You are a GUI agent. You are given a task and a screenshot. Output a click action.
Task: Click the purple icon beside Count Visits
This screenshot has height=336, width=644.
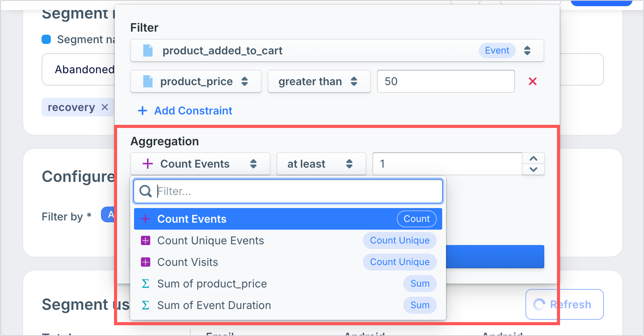pyautogui.click(x=146, y=262)
